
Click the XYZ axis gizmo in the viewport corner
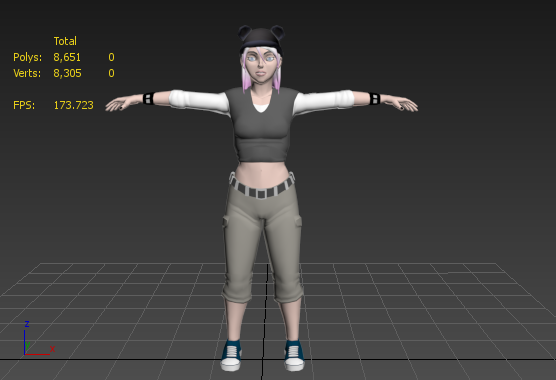[38, 339]
